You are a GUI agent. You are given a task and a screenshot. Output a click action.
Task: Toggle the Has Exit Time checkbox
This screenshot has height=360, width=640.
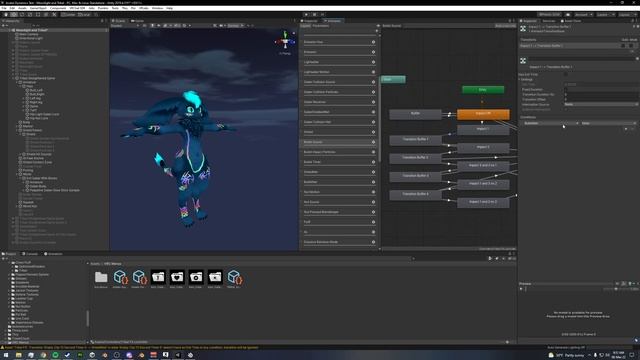566,75
